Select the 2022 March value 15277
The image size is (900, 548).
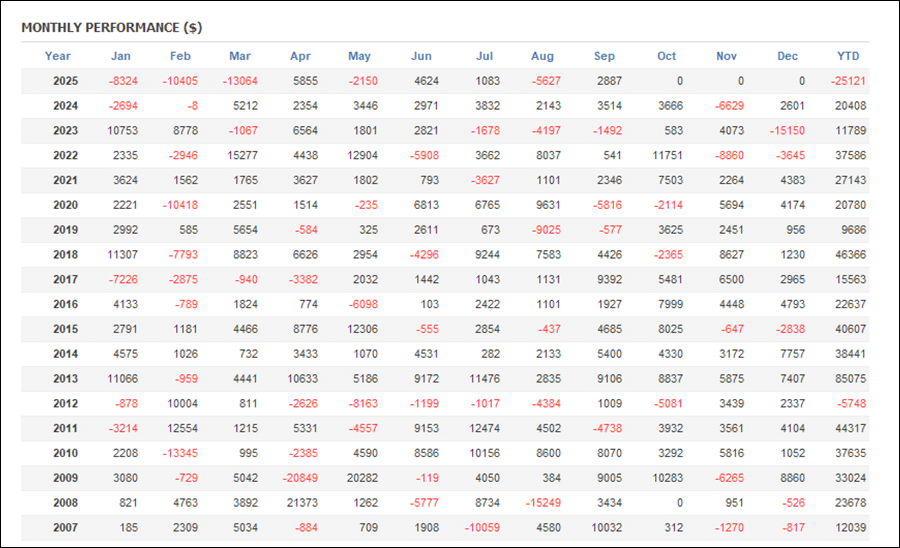pyautogui.click(x=240, y=155)
